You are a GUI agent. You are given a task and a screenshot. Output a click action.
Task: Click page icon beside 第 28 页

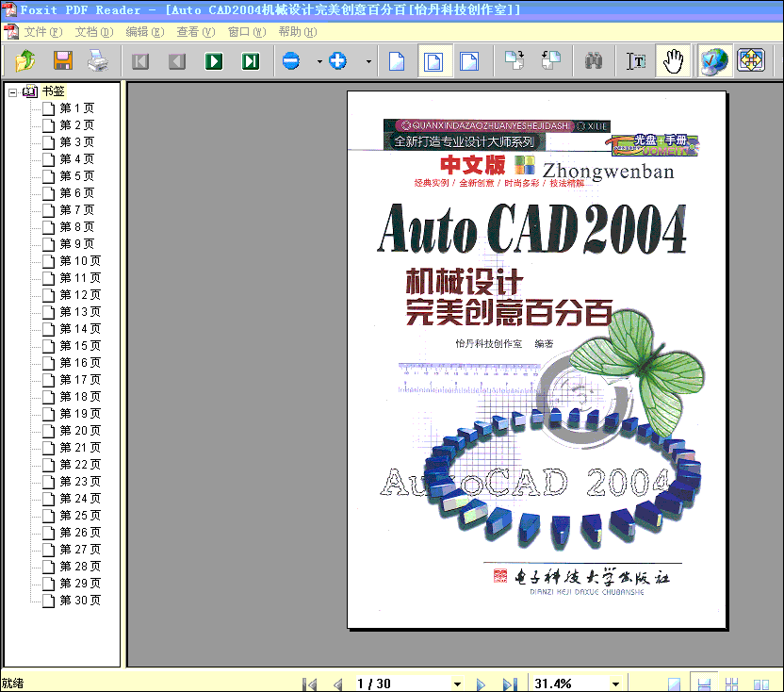pyautogui.click(x=48, y=567)
